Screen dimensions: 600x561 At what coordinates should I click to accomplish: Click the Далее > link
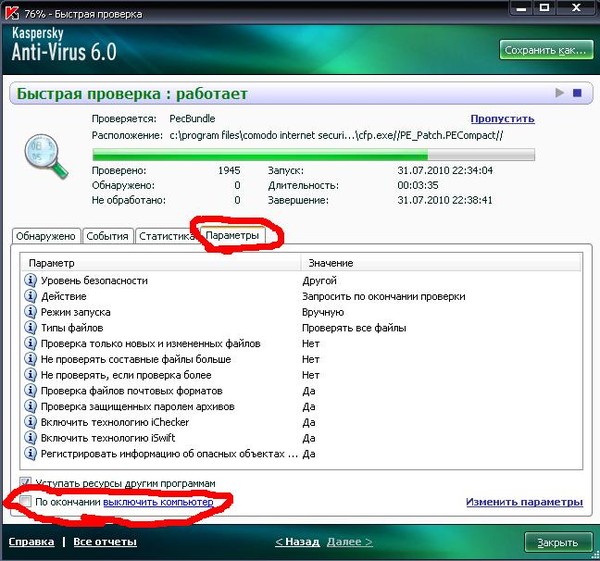point(349,542)
